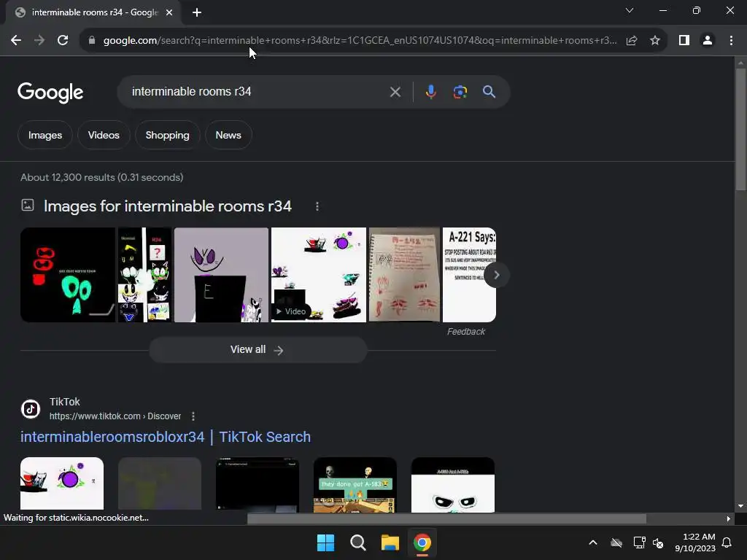Viewport: 747px width, 560px height.
Task: Open the Windows Start menu
Action: click(326, 542)
